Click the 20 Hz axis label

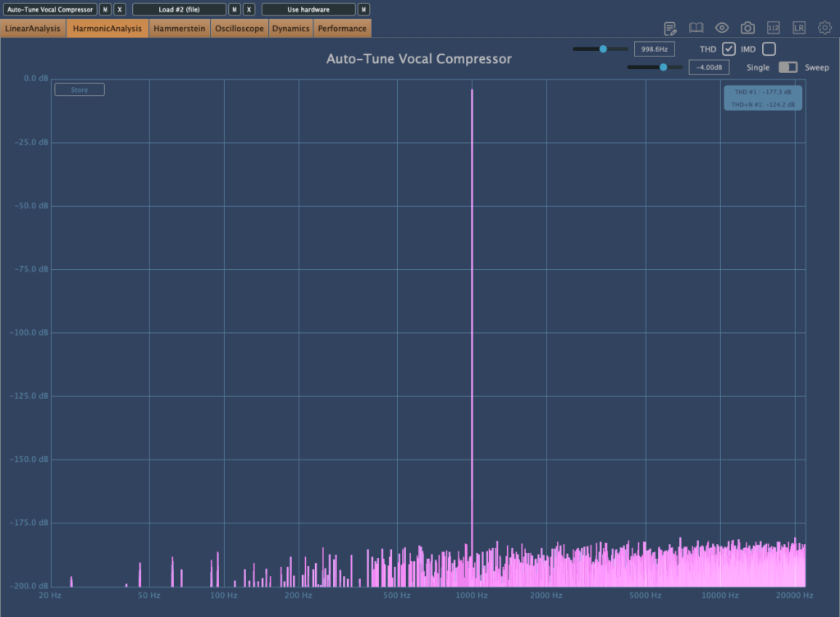pyautogui.click(x=50, y=596)
